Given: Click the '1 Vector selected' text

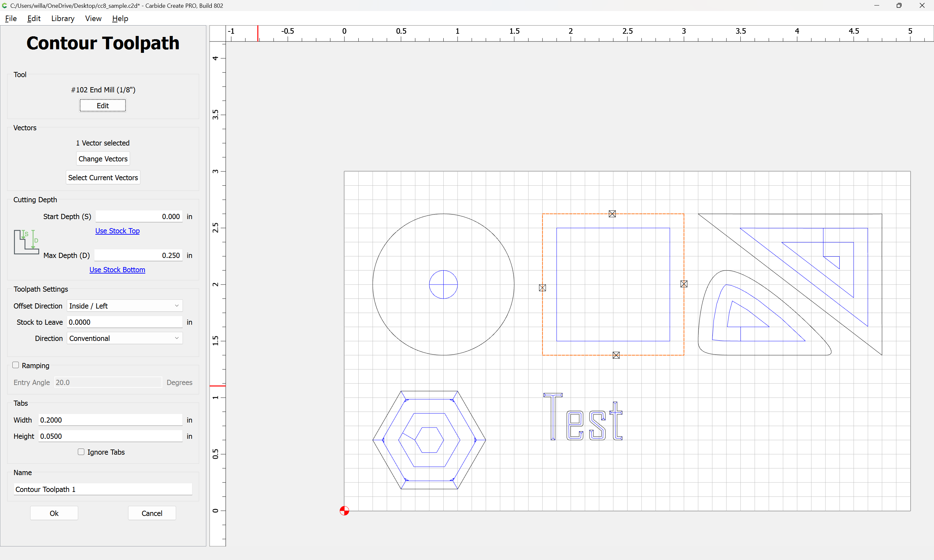Looking at the screenshot, I should [x=103, y=143].
